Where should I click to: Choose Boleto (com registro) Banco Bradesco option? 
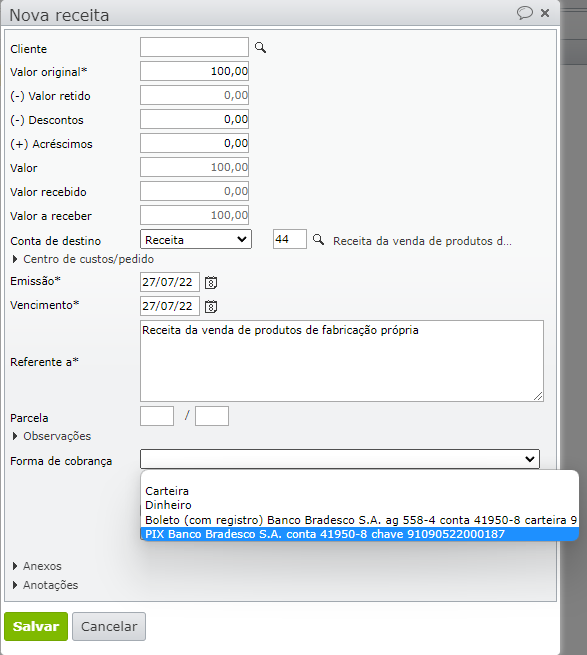click(x=360, y=520)
